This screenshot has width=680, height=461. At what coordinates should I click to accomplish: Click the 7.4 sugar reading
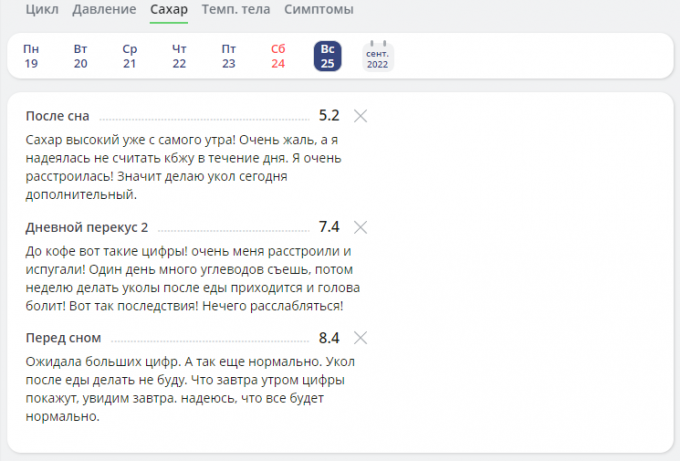click(329, 226)
